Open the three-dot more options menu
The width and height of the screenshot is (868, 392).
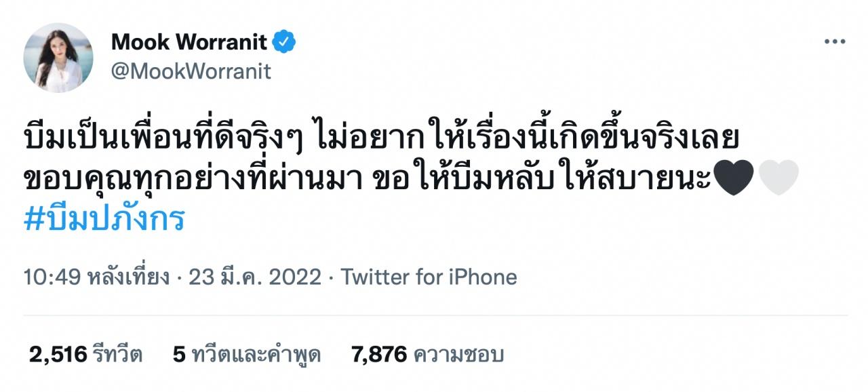click(834, 42)
